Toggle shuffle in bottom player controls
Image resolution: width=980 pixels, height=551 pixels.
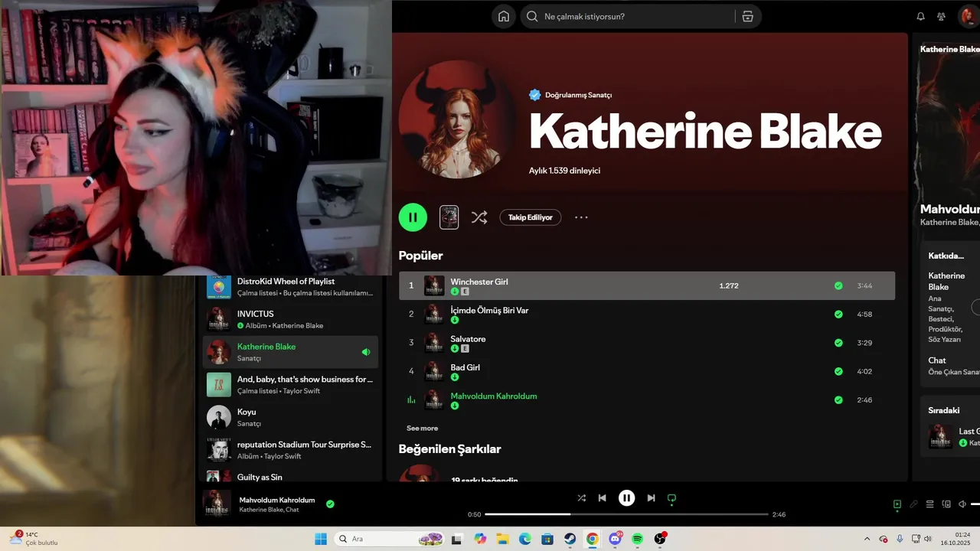(x=581, y=498)
